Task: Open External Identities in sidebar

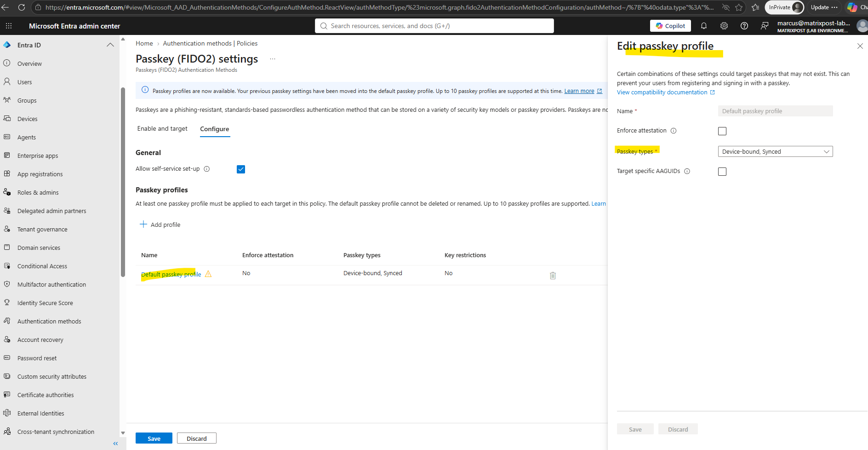Action: (41, 413)
